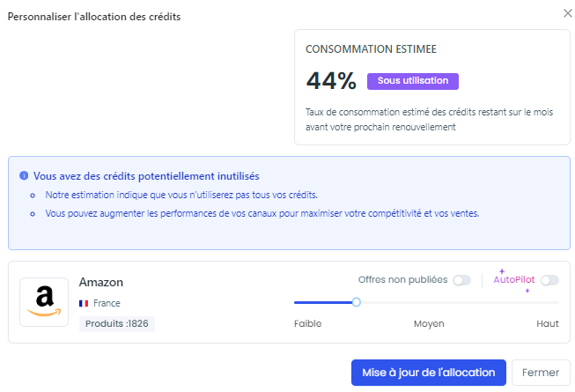Screen dimensions: 575x392
Task: Click the French flag icon
Action: coord(84,303)
